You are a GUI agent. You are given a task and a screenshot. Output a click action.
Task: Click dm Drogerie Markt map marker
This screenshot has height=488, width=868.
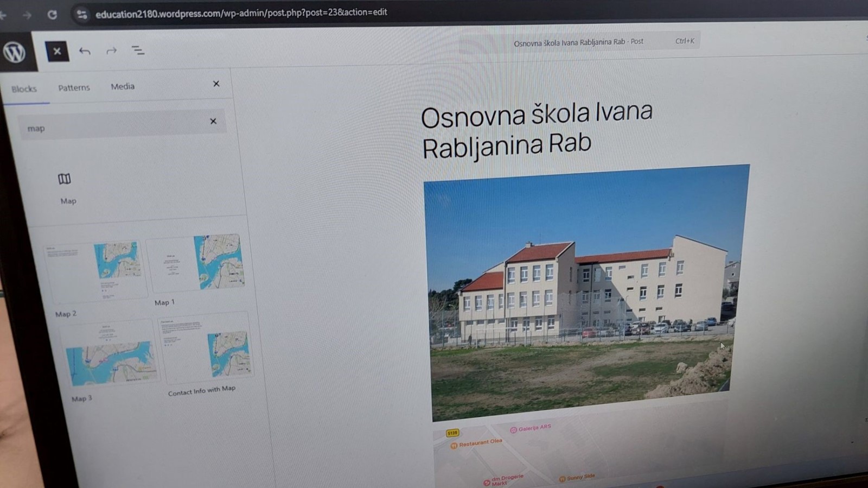point(504,480)
